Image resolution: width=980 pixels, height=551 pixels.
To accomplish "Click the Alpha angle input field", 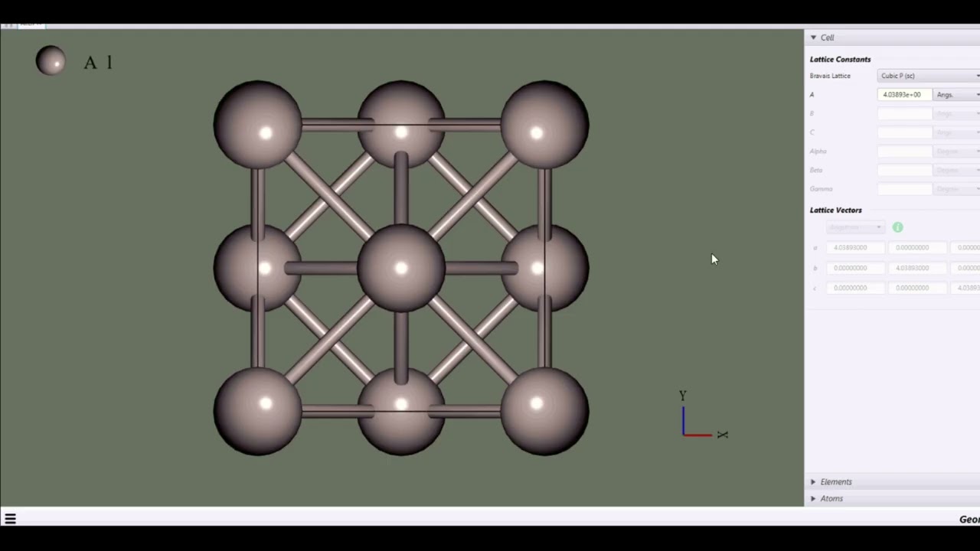I will [x=904, y=151].
